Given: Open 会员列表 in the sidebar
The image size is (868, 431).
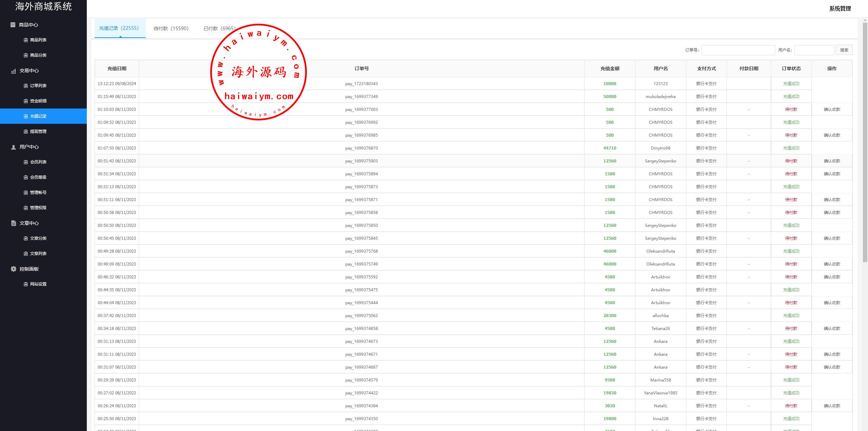Looking at the screenshot, I should tap(38, 162).
